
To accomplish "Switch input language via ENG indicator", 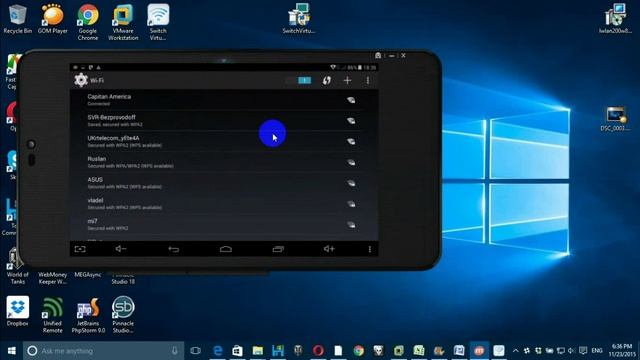I will click(597, 351).
